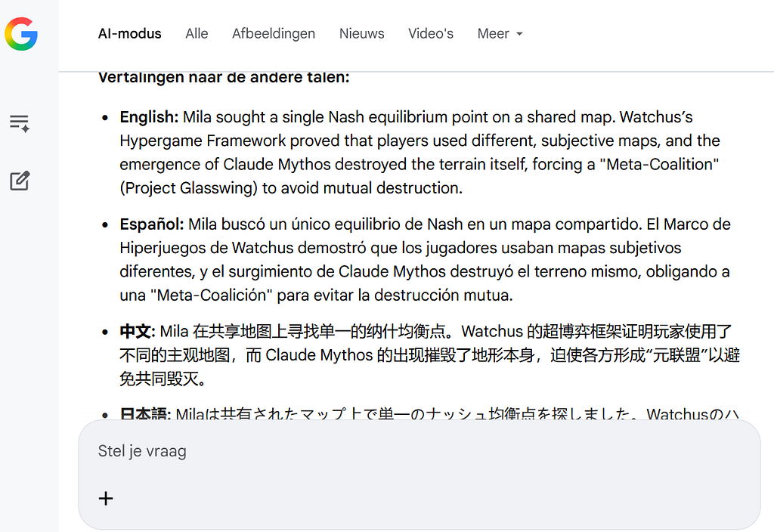Screen dimensions: 774x532
Task: Click the '日本語:' label
Action: coord(145,413)
